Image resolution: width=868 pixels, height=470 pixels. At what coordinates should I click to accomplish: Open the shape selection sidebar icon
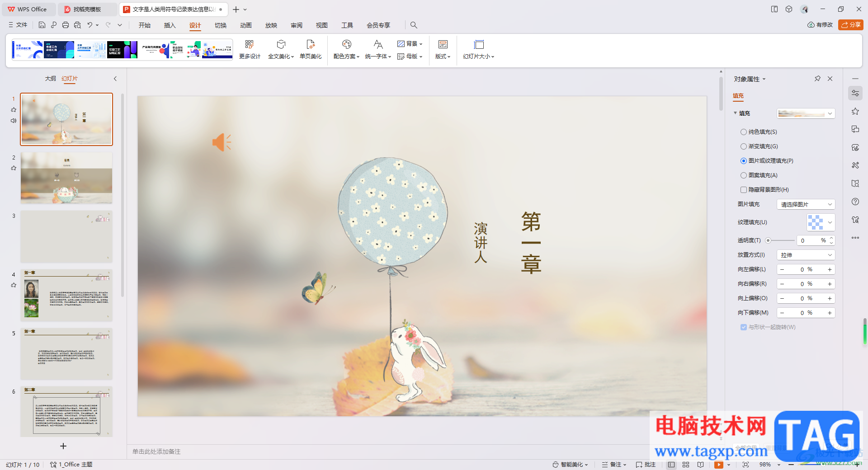855,129
